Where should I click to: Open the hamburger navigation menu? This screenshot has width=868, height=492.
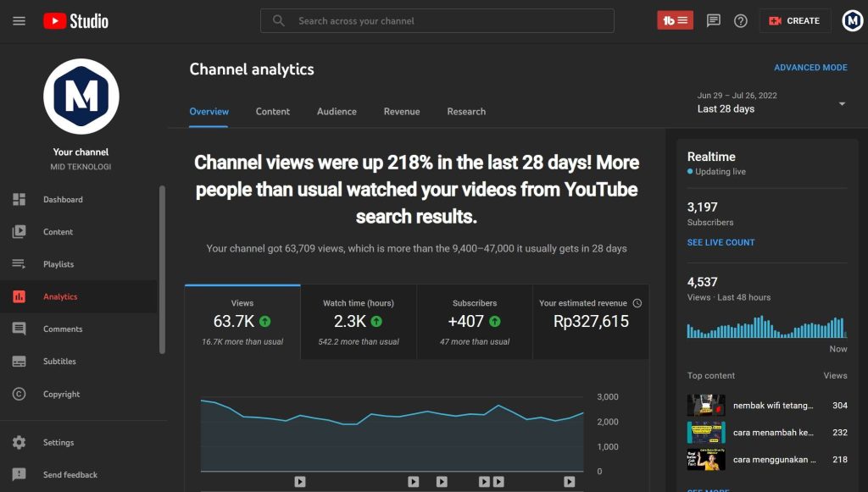pos(19,21)
